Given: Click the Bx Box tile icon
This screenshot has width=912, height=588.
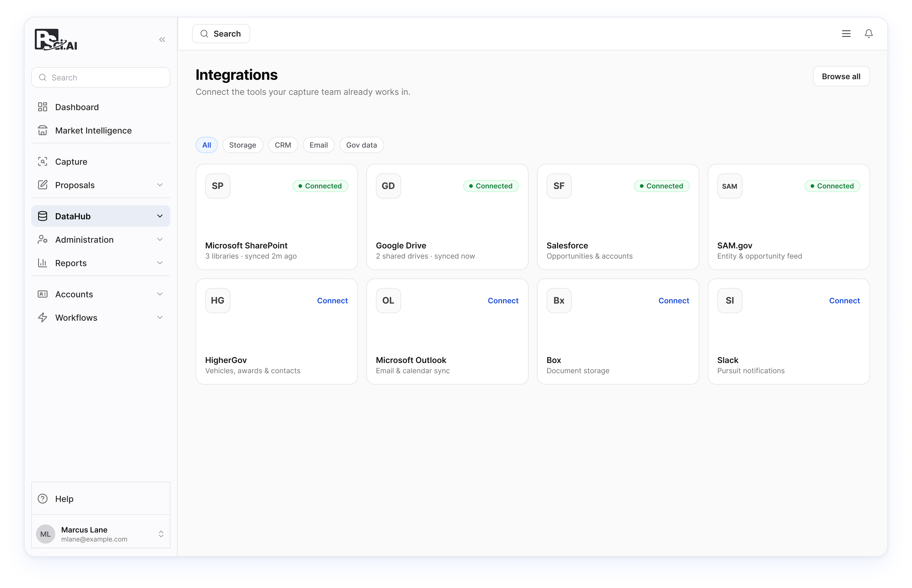Looking at the screenshot, I should click(x=559, y=300).
